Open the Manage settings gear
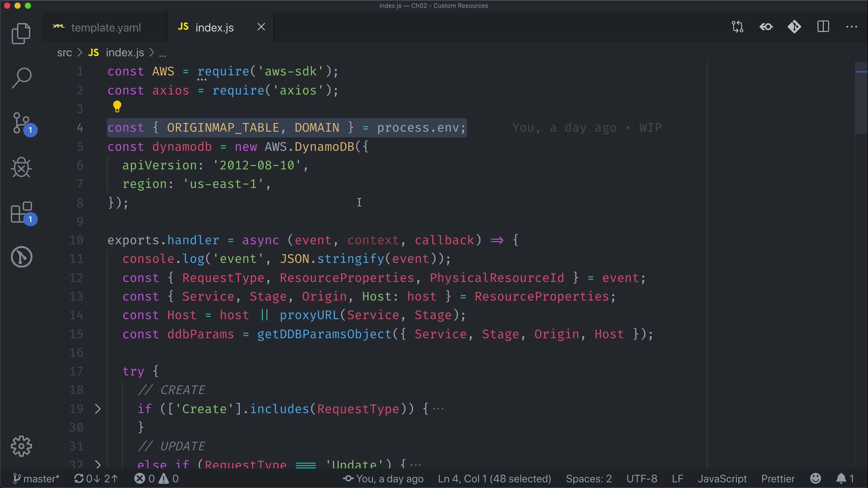This screenshot has width=868, height=488. pos(21,446)
